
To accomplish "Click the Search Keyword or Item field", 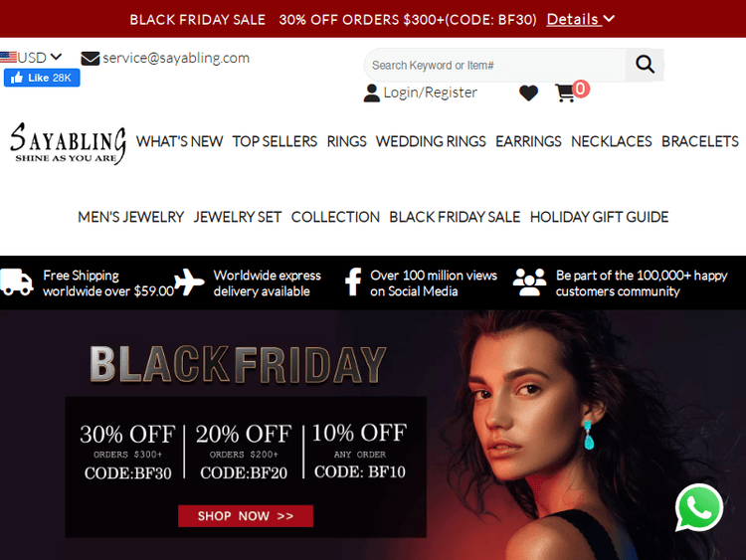I will [x=495, y=66].
